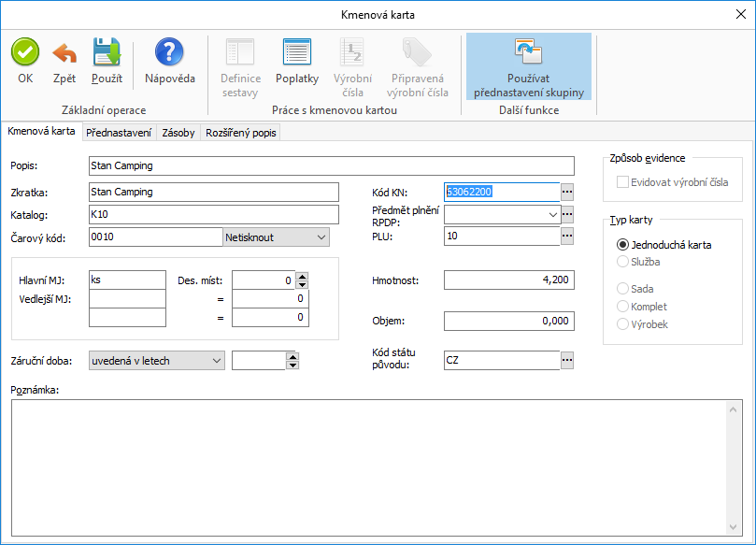756x545 pixels.
Task: Click the Hmotnost input field
Action: click(508, 280)
